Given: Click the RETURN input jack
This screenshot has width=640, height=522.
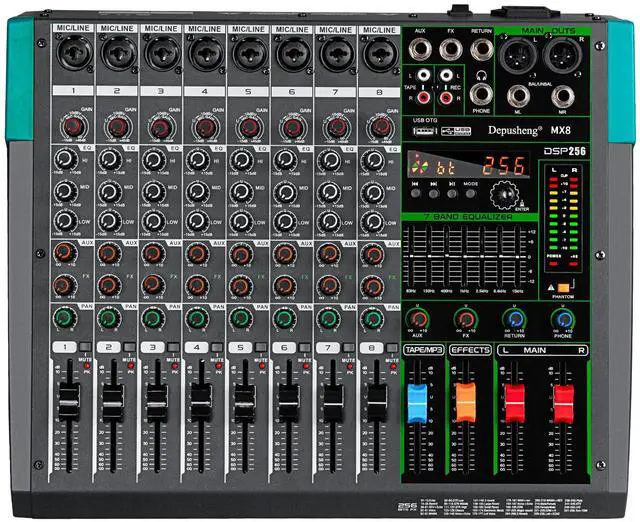Looking at the screenshot, I should (482, 49).
